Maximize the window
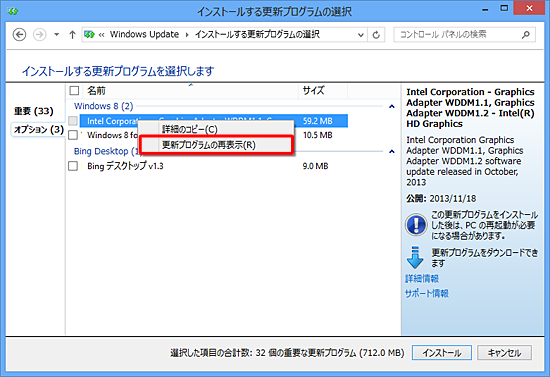Screen dimensions: 550x377 [504, 8]
